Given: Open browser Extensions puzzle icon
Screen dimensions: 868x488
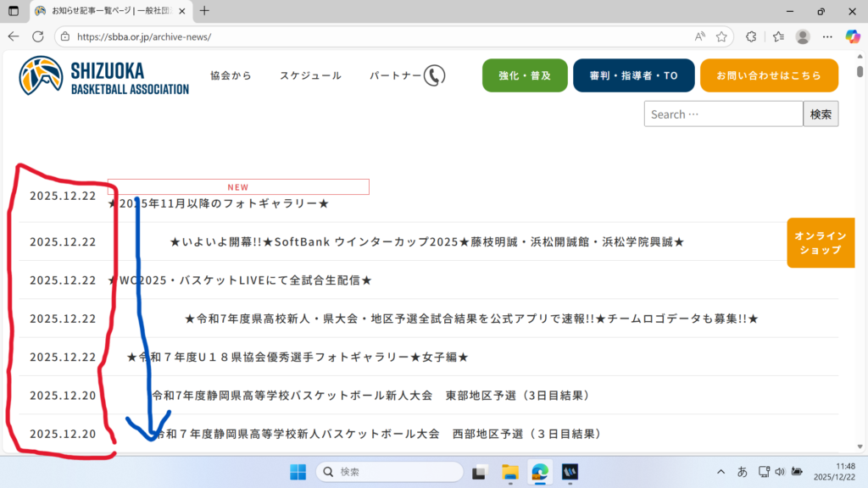Looking at the screenshot, I should tap(751, 36).
